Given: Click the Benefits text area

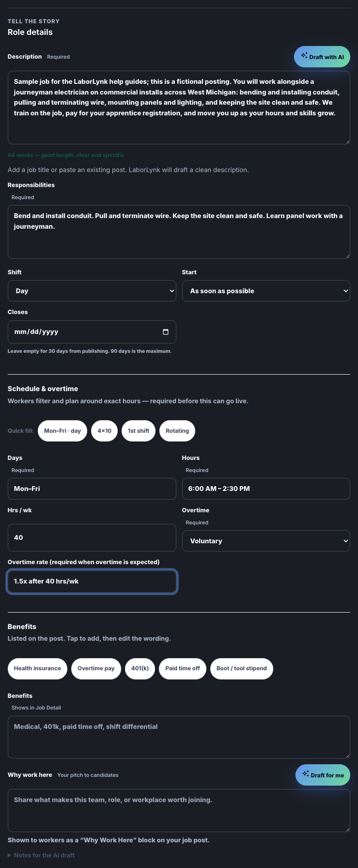Looking at the screenshot, I should coord(179,737).
